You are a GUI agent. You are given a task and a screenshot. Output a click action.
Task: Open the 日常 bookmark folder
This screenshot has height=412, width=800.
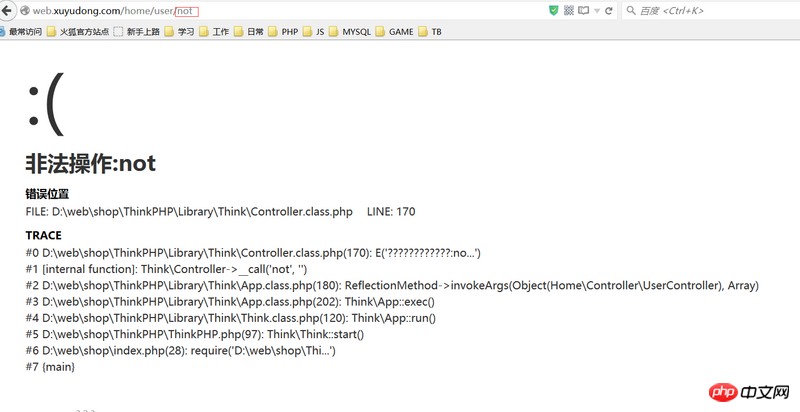pos(249,32)
